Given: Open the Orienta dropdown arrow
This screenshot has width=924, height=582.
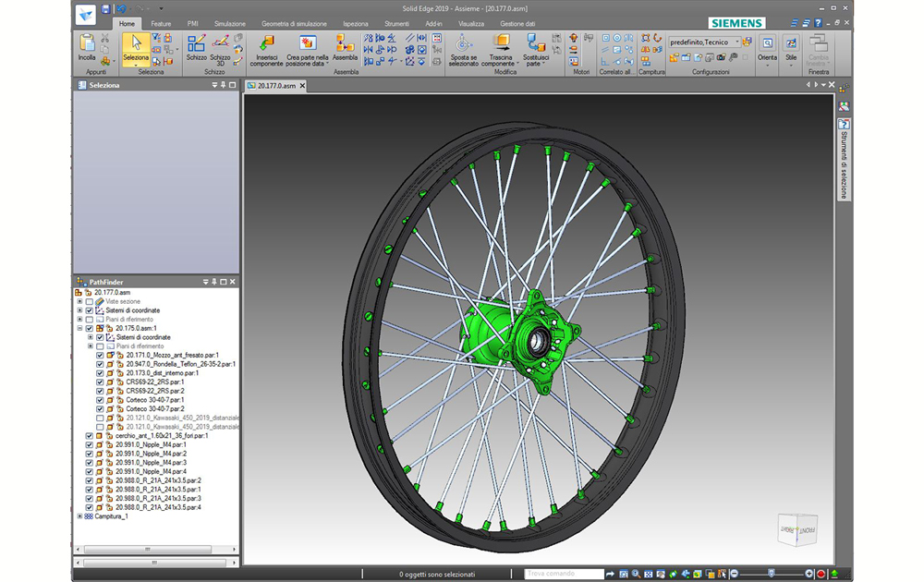Looking at the screenshot, I should (767, 65).
